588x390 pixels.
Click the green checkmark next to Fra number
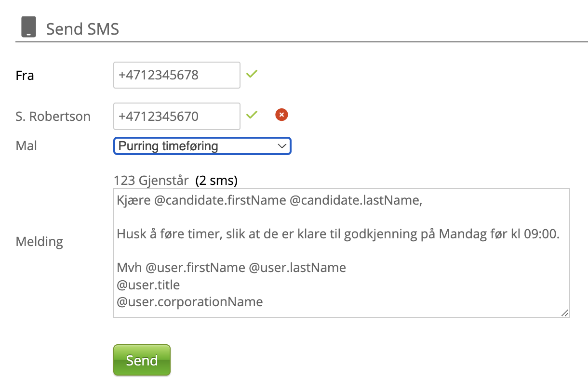(x=252, y=74)
